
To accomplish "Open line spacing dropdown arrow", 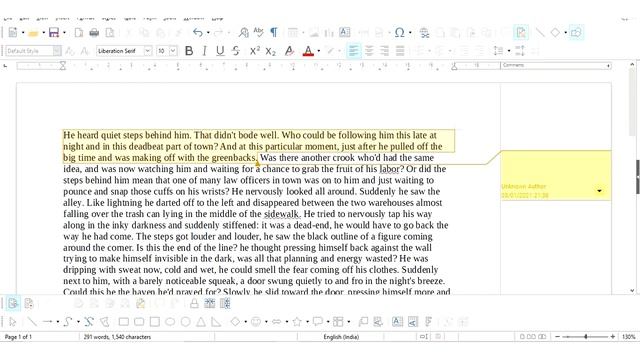I will point(509,51).
